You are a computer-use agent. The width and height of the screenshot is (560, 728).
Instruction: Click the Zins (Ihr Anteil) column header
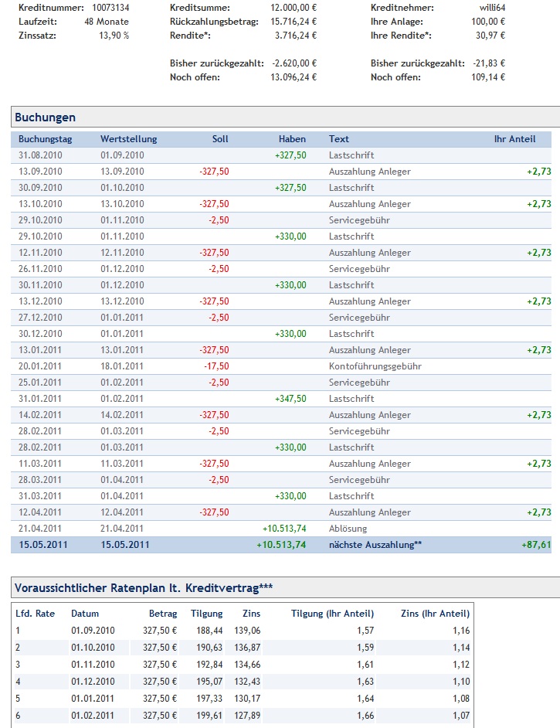[x=435, y=614]
